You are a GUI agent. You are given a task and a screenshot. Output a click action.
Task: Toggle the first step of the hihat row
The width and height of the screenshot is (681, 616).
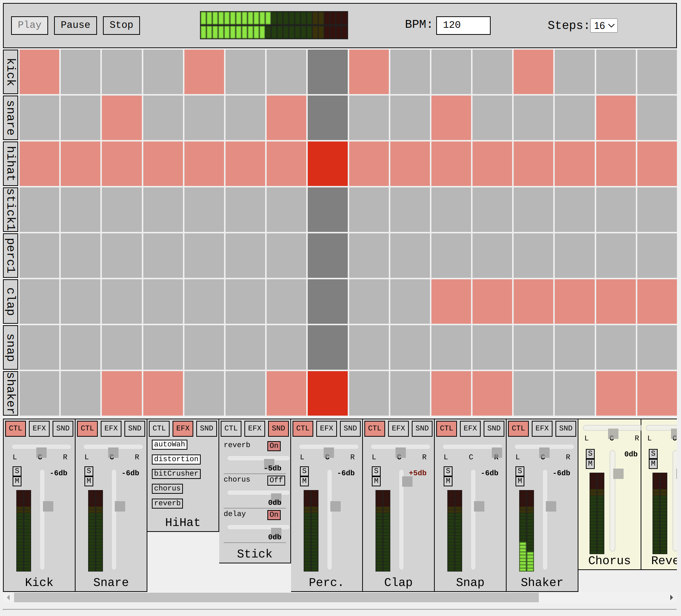pyautogui.click(x=40, y=164)
